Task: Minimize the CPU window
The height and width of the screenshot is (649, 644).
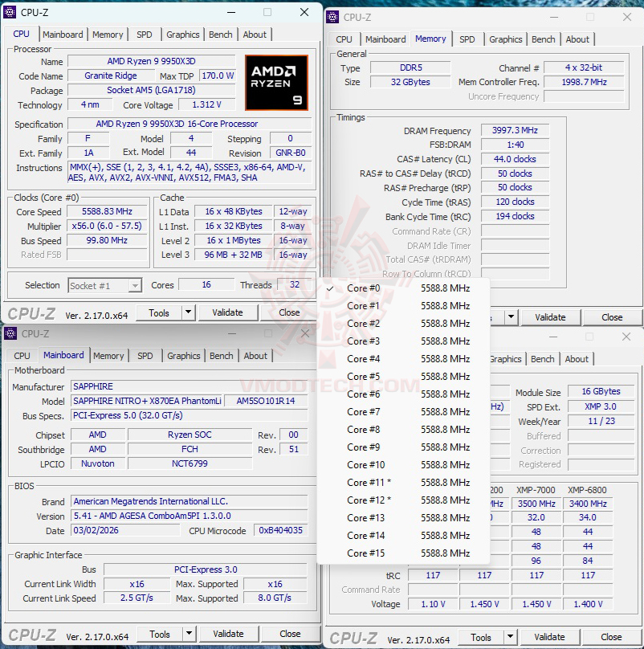Action: tap(231, 12)
